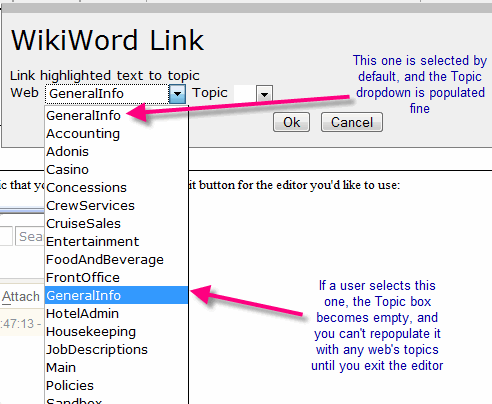Open the Web dropdown arrow
Screen dimensions: 492x404
(177, 94)
